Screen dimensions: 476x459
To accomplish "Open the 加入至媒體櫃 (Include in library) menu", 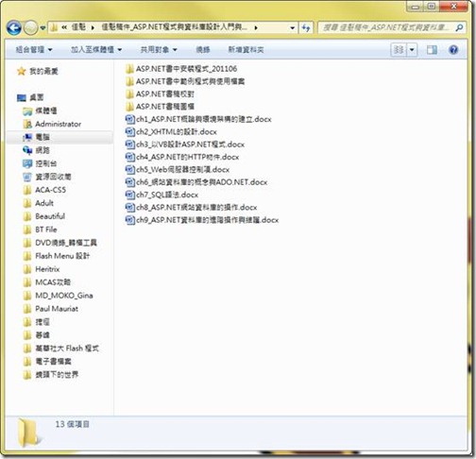I will pyautogui.click(x=96, y=49).
